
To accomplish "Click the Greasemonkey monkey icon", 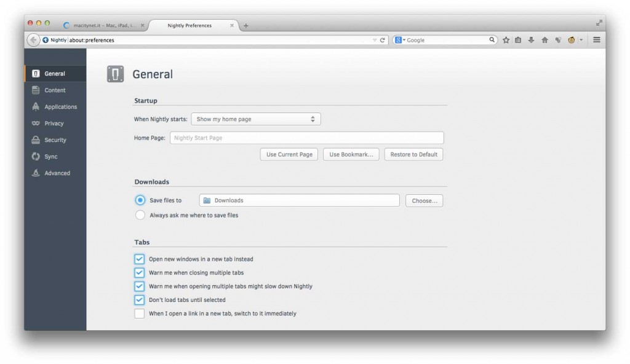I will click(571, 40).
